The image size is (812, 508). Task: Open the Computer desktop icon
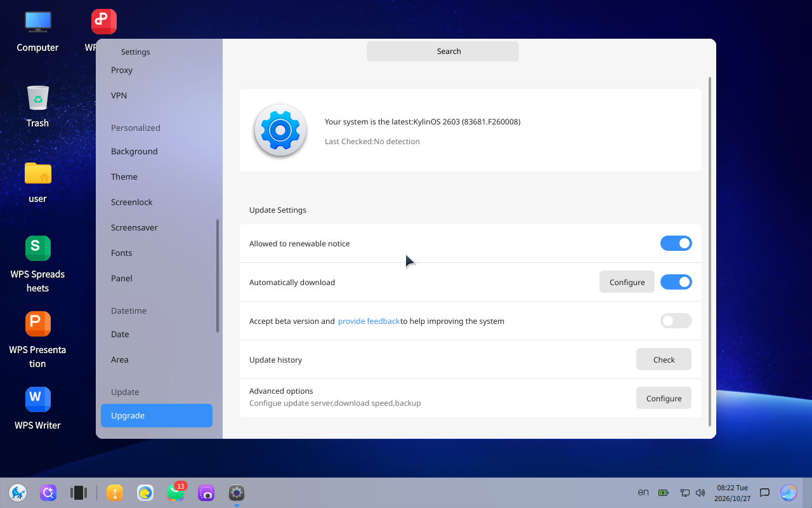tap(37, 30)
